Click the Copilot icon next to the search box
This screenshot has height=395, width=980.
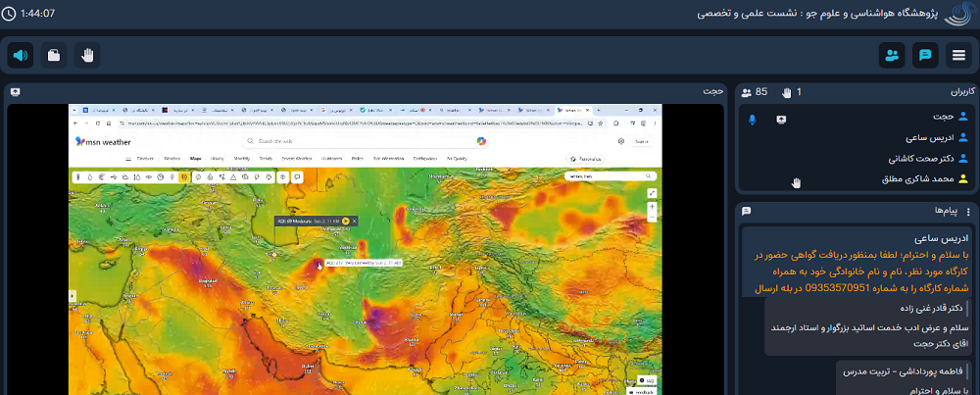pos(481,141)
